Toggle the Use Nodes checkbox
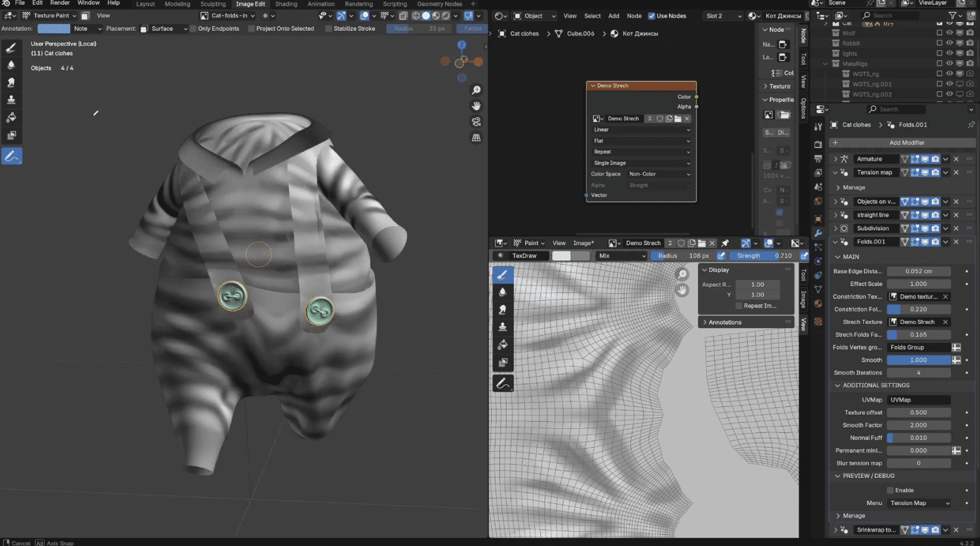The height and width of the screenshot is (546, 980). [x=652, y=16]
